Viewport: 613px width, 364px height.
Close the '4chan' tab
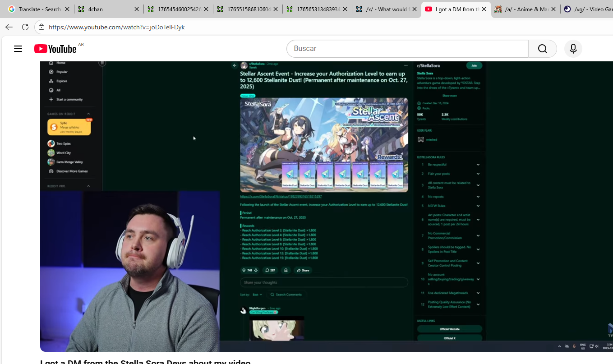(137, 9)
